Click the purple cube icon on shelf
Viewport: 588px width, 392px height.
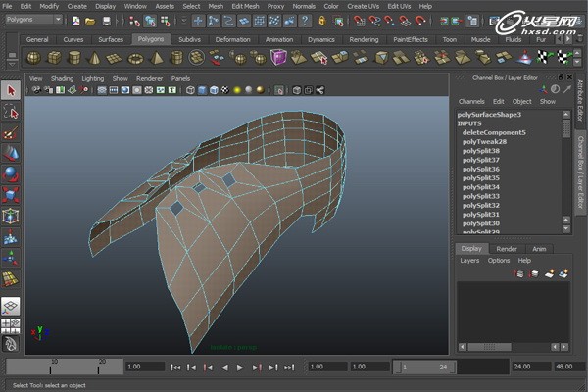[279, 58]
